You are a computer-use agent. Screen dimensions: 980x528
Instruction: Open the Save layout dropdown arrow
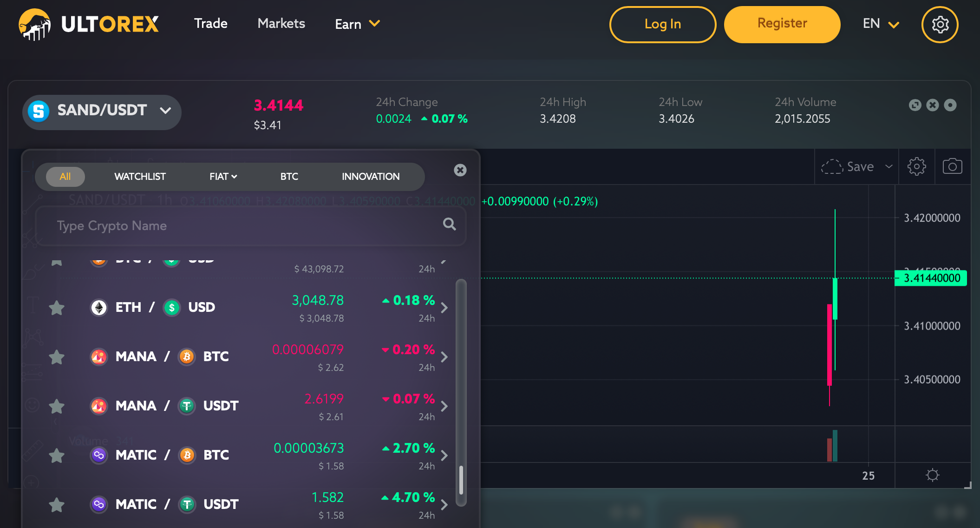[x=889, y=166]
